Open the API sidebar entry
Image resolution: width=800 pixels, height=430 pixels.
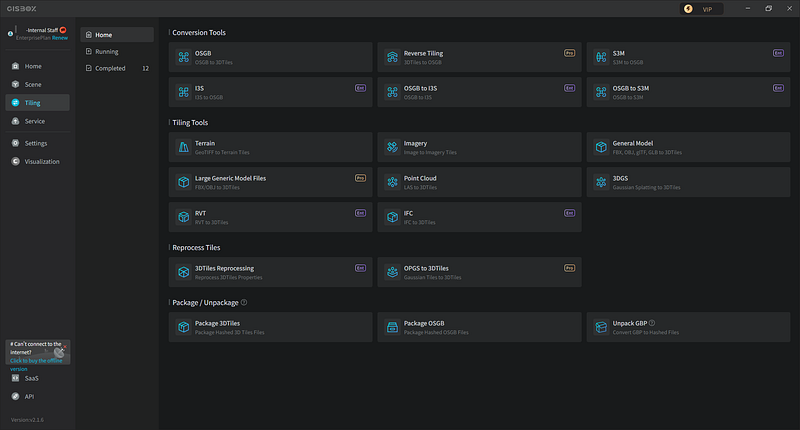pos(38,397)
